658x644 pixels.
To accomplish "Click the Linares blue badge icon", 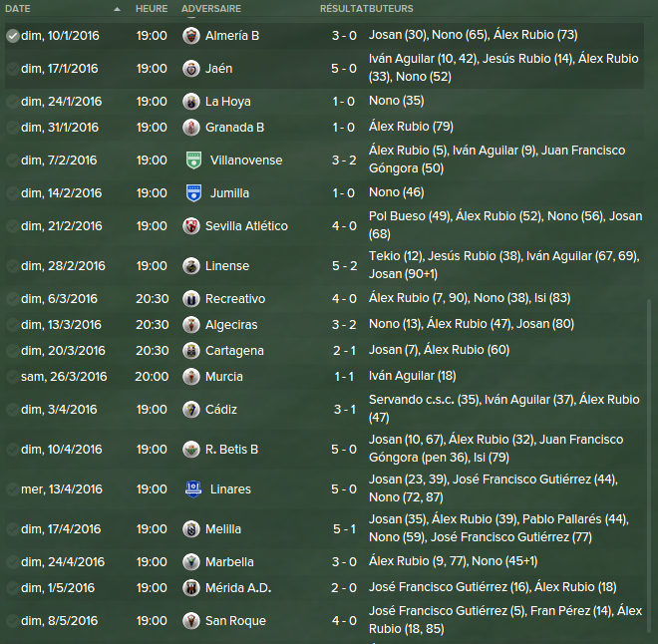I will [193, 489].
